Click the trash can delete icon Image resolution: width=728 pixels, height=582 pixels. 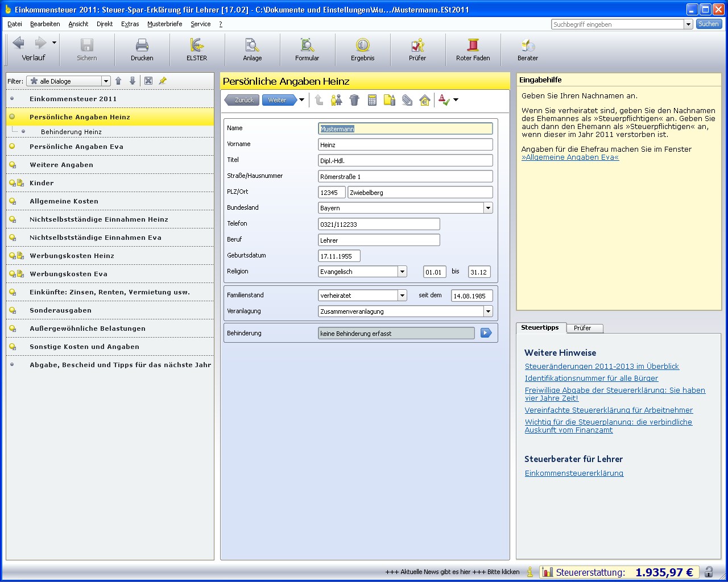(354, 100)
